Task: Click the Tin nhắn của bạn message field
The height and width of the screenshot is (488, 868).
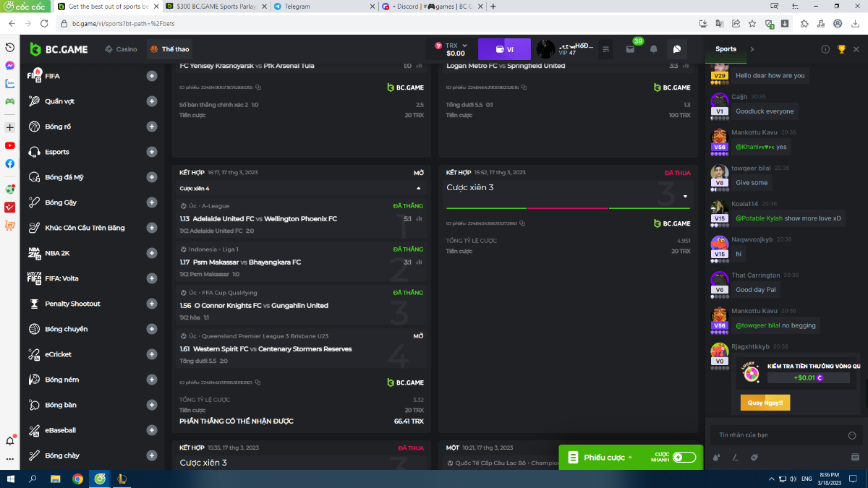Action: pos(774,435)
